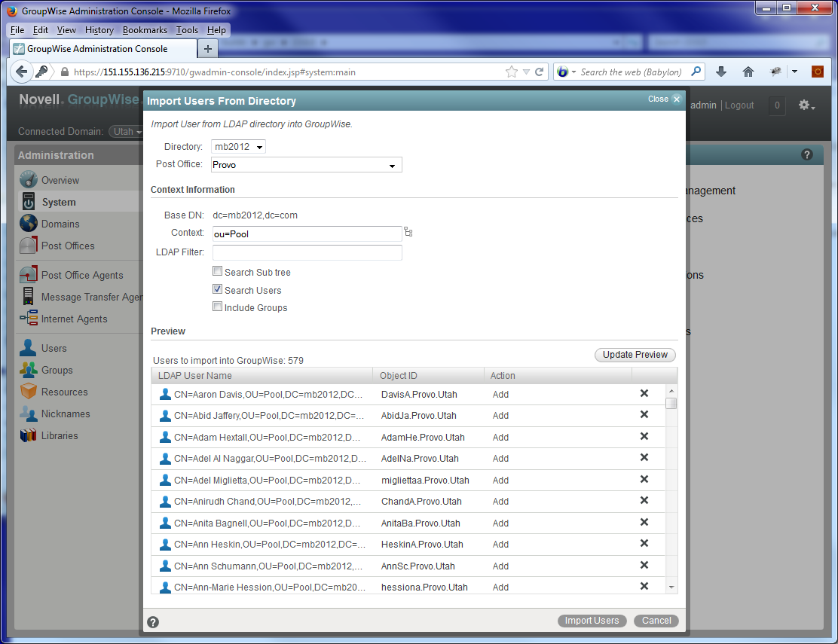Remove Aaron Davis from the import list
Viewport: 838px width, 644px height.
644,393
